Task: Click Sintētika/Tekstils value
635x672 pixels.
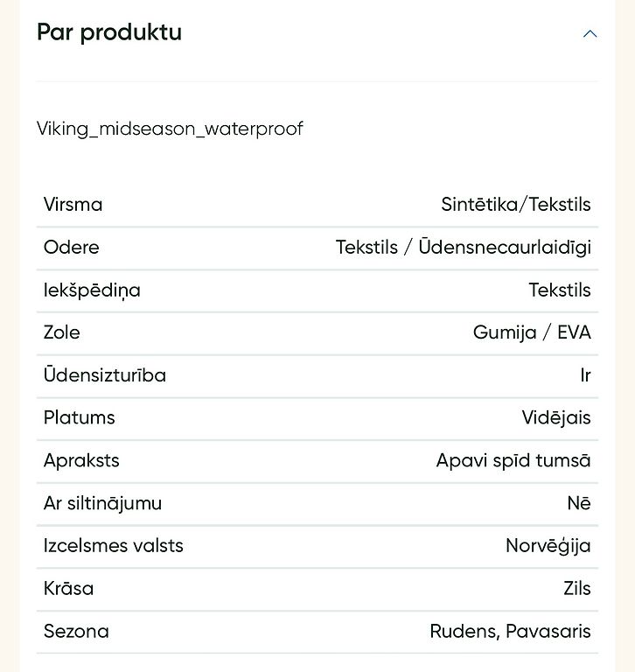Action: 516,205
